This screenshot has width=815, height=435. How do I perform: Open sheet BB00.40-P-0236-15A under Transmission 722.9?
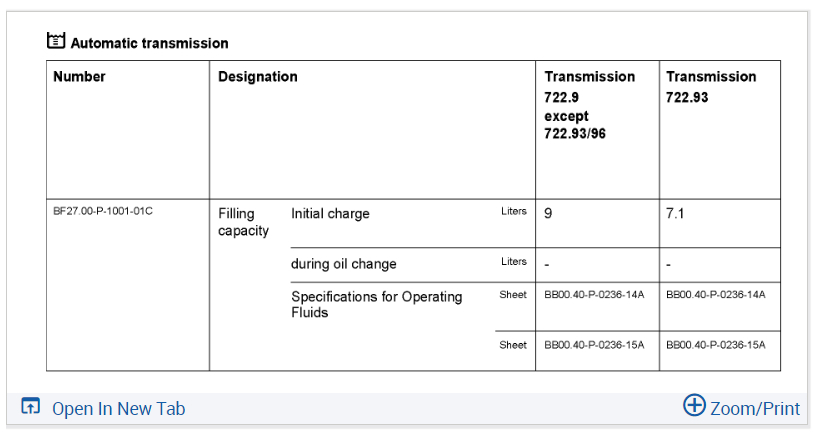(x=594, y=345)
